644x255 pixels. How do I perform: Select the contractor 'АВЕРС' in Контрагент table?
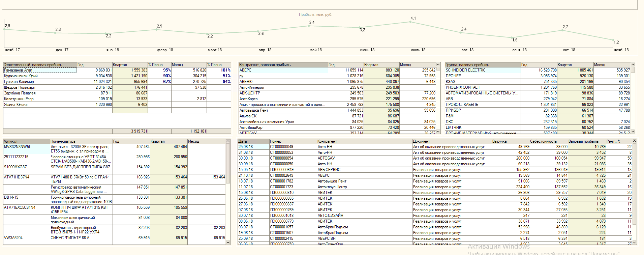pos(283,70)
